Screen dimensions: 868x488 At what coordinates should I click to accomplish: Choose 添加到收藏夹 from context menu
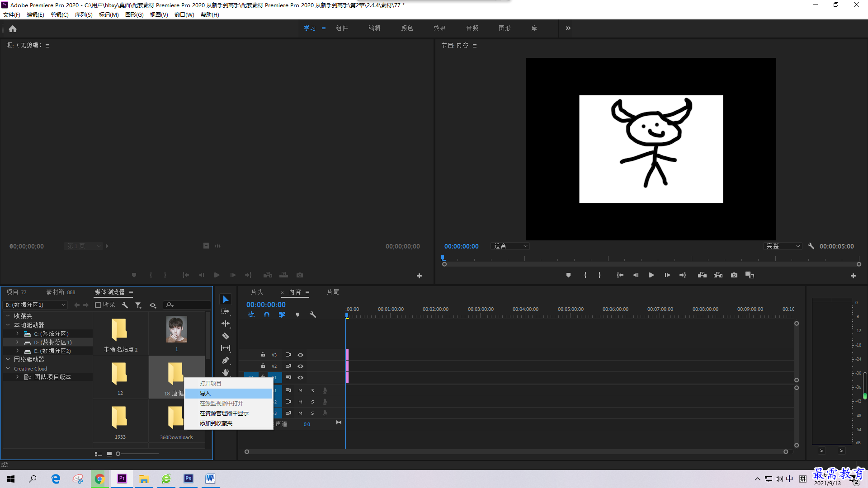click(229, 423)
